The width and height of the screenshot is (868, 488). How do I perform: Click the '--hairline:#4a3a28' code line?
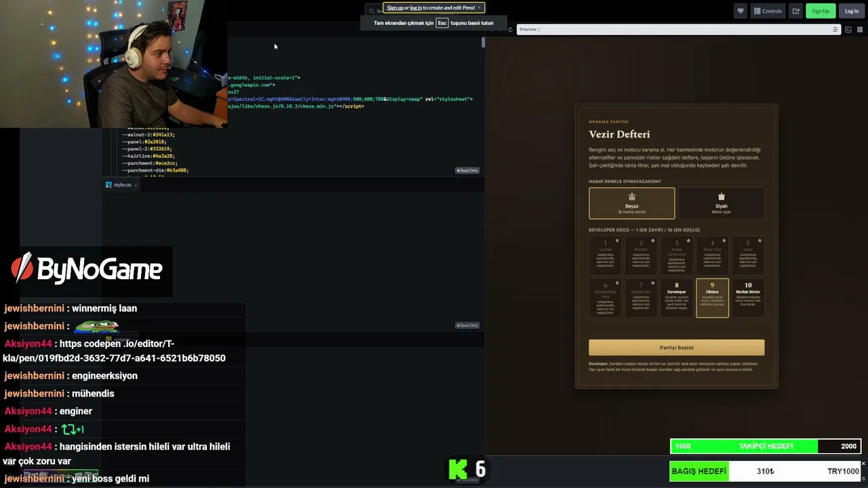coord(149,156)
